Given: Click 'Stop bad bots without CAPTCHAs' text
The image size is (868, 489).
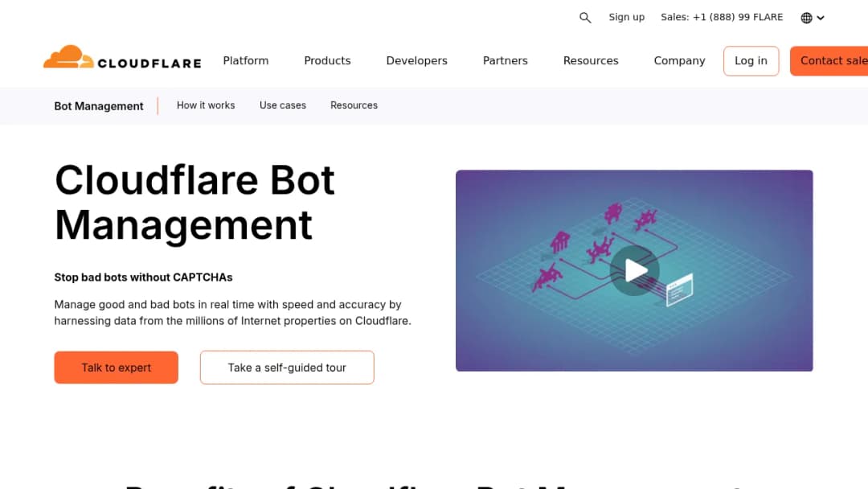Looking at the screenshot, I should pos(143,277).
